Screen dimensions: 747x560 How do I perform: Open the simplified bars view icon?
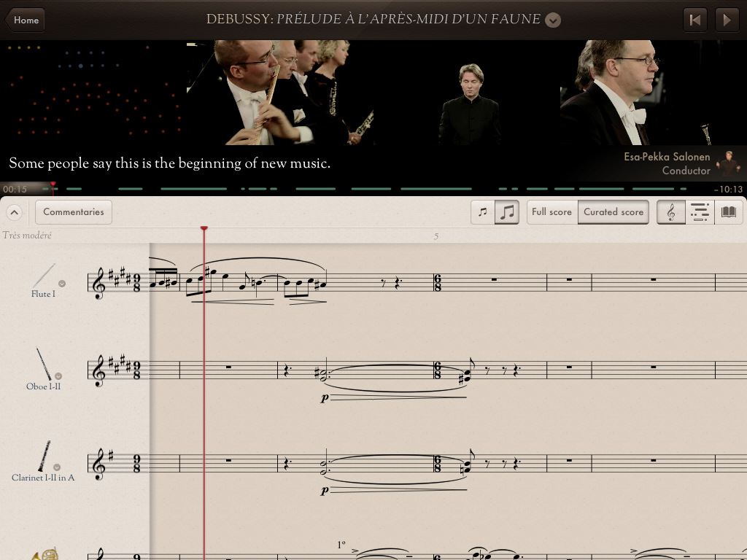tap(700, 212)
